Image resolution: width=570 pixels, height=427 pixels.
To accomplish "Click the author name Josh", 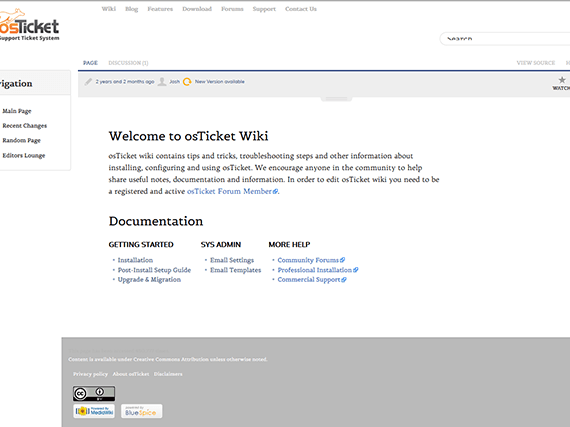I will [174, 82].
